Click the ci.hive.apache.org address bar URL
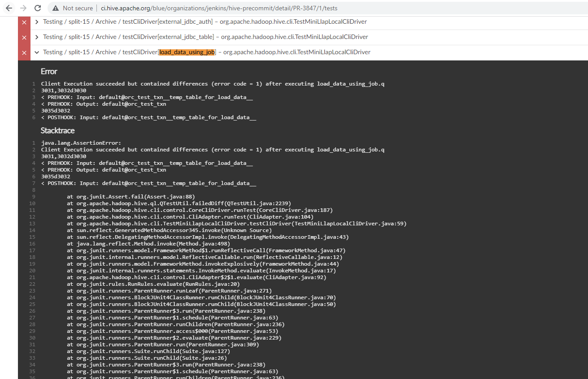Screen dimensions: 588x379 (219, 8)
